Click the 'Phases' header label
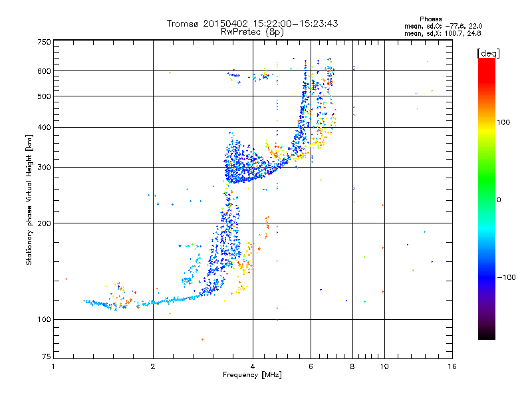This screenshot has height=399, width=532. 430,19
